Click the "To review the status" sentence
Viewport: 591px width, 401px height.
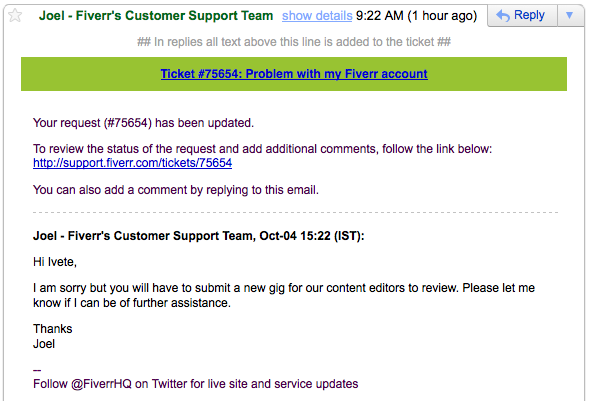(262, 149)
